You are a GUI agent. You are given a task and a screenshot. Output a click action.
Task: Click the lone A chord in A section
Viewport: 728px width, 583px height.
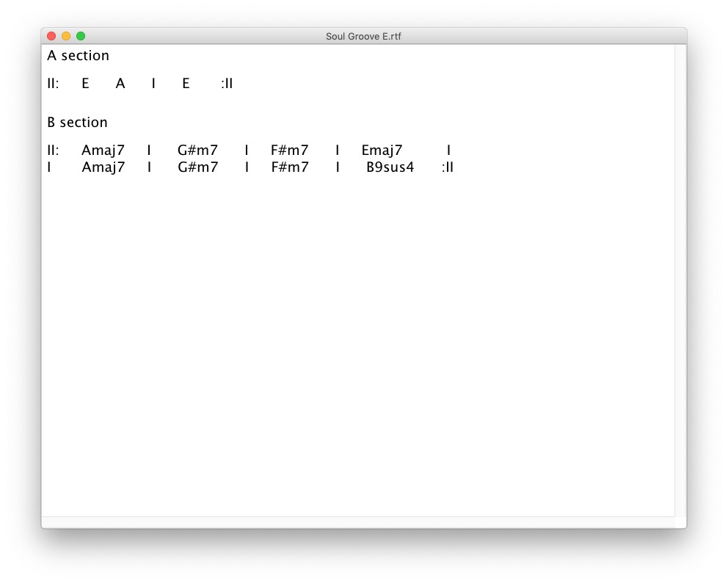tap(120, 84)
